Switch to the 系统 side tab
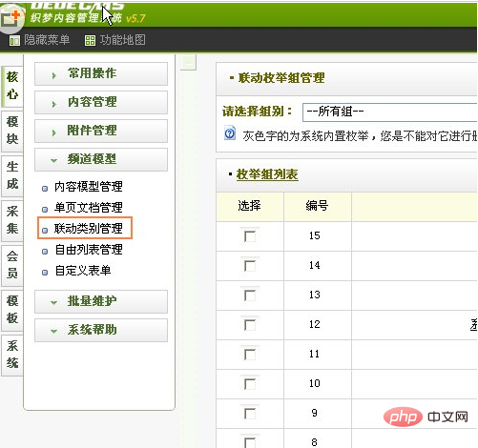 tap(12, 355)
